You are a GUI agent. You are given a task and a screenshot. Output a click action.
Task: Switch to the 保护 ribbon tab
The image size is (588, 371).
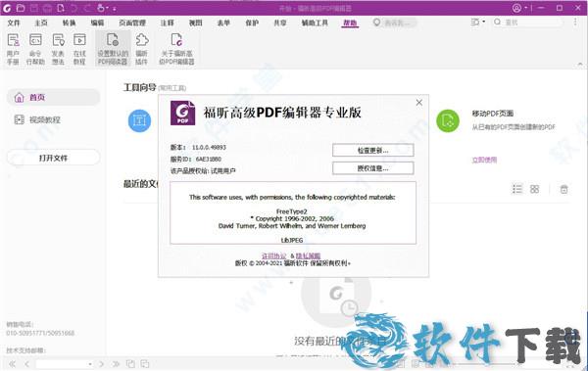point(252,23)
